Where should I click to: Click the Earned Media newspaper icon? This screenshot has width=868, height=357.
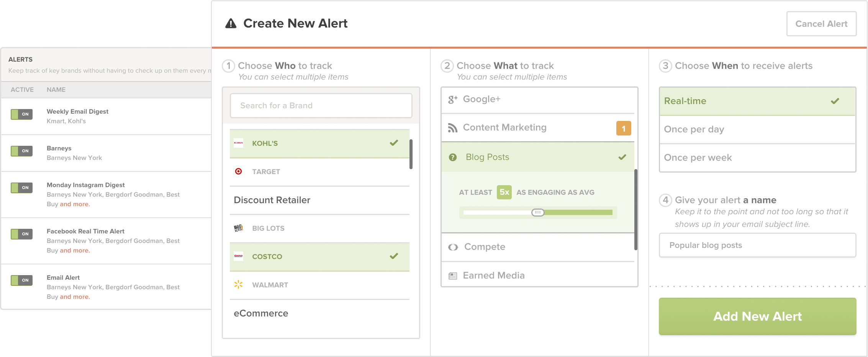(x=453, y=276)
